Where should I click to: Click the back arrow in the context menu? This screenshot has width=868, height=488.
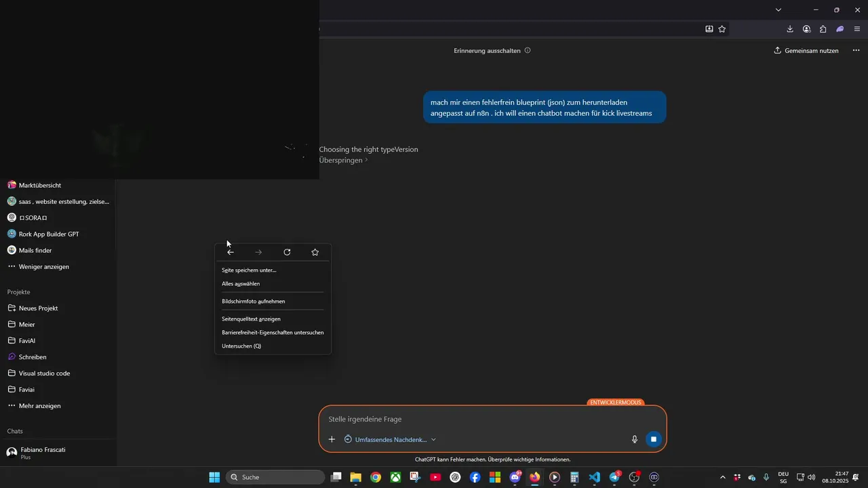click(x=231, y=252)
